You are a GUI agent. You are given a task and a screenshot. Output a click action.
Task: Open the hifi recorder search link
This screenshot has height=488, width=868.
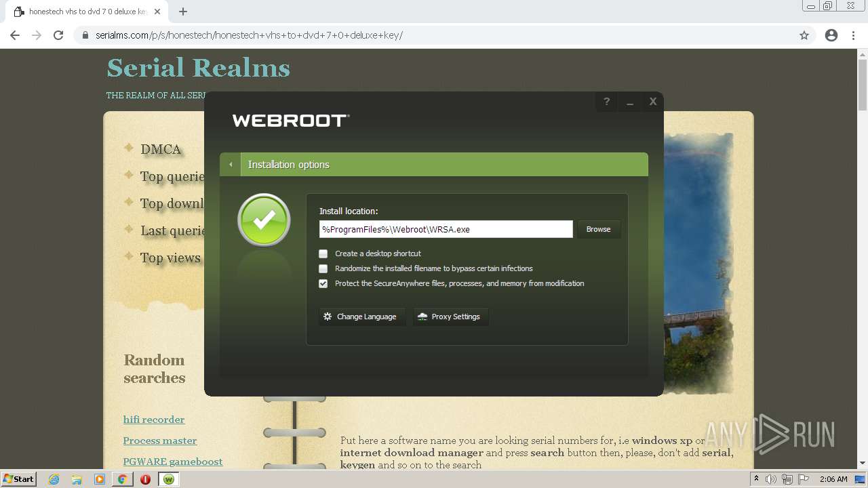tap(154, 420)
